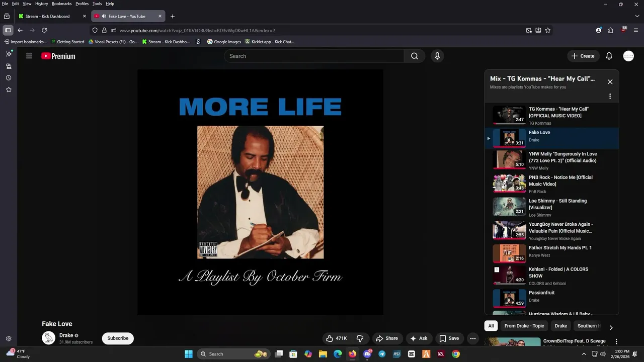Open Drake channel name link

click(66, 335)
